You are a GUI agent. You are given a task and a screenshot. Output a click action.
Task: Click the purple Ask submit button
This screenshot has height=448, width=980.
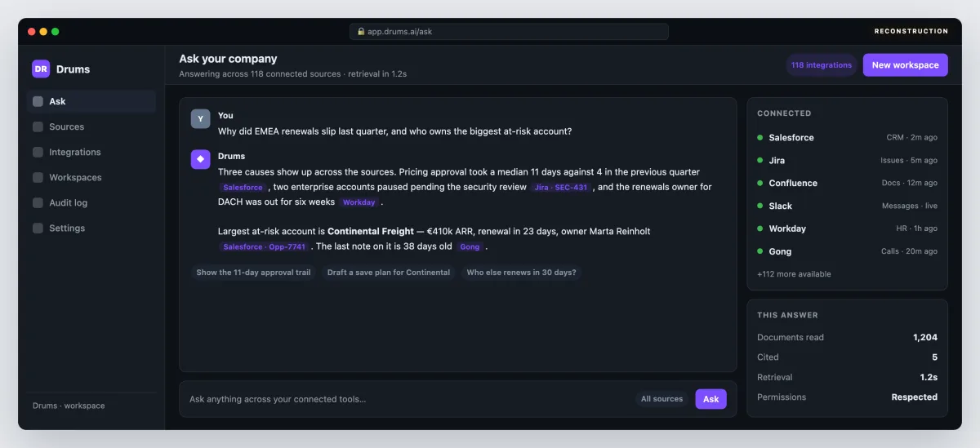coord(710,399)
